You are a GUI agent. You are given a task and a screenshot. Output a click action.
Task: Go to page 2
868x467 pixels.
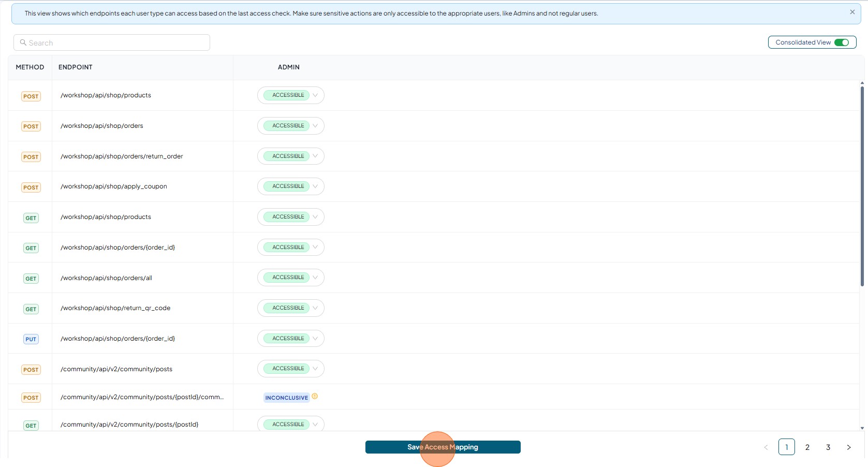coord(807,447)
